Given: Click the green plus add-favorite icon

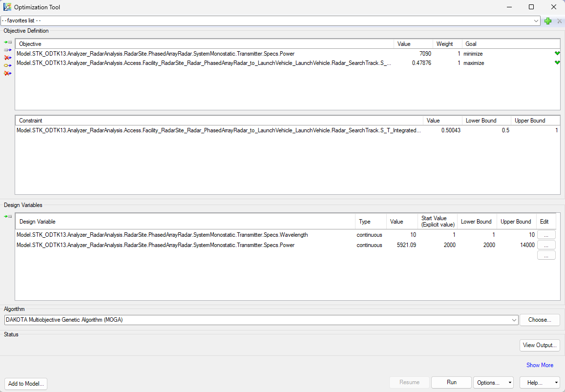Looking at the screenshot, I should [548, 21].
